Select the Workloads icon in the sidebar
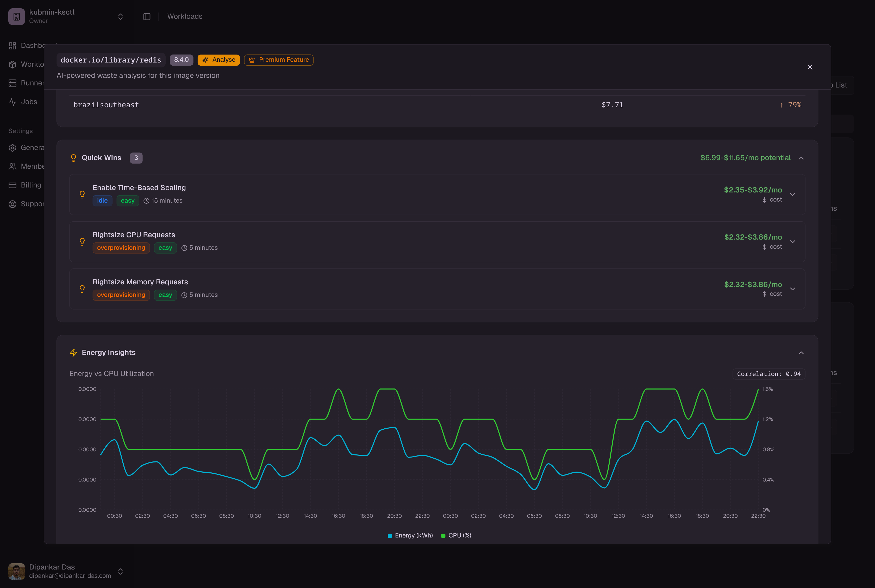Screen dimensions: 875x588 tap(12, 64)
